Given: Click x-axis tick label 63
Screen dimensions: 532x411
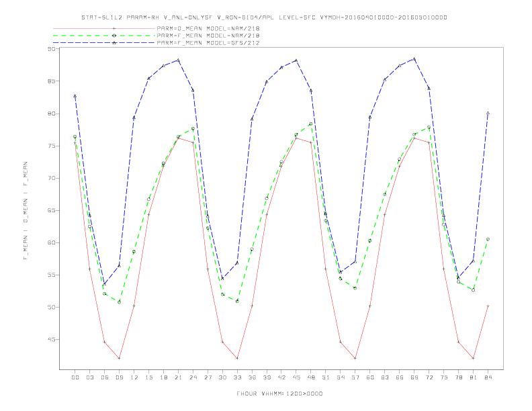Looking at the screenshot, I should (x=385, y=377).
